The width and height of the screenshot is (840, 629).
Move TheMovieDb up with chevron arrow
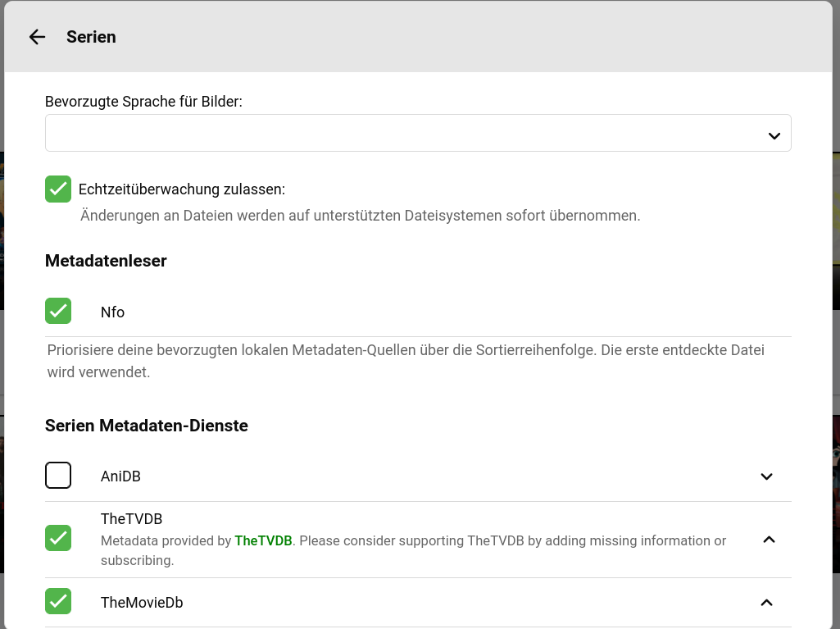tap(766, 603)
